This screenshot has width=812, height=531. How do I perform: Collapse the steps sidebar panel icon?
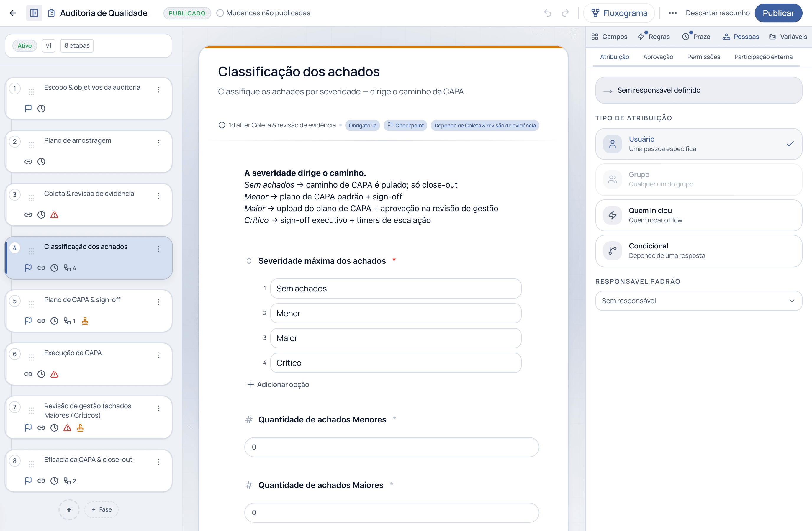tap(34, 13)
